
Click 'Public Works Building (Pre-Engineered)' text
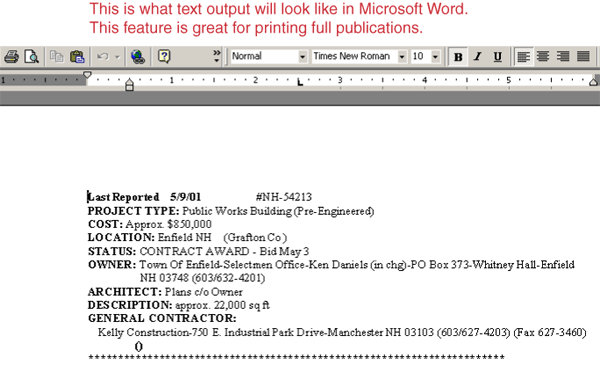tap(278, 211)
